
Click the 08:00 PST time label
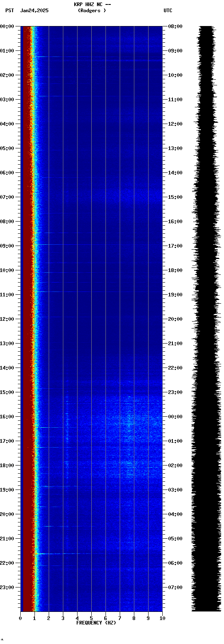pyautogui.click(x=7, y=222)
